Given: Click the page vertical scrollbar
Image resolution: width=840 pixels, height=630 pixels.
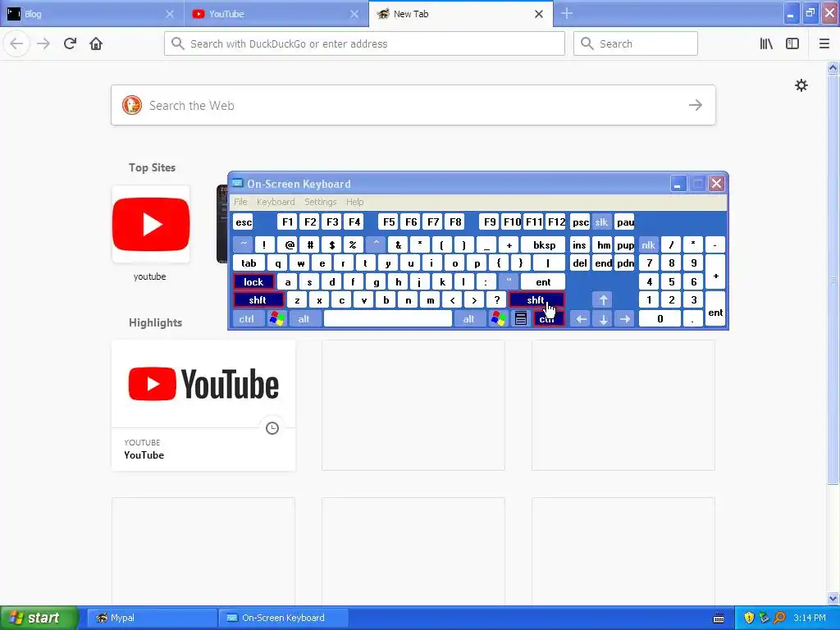Looking at the screenshot, I should pos(833,279).
